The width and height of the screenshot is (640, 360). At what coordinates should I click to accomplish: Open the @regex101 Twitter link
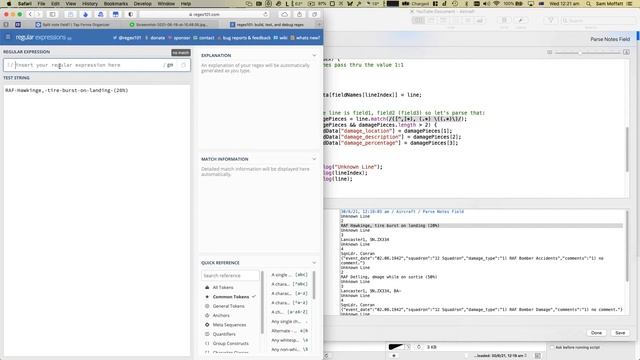click(127, 38)
